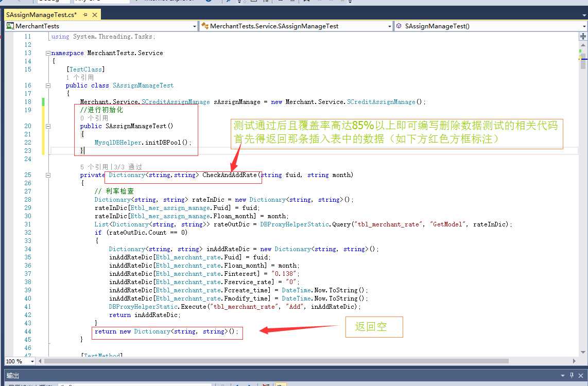Click the 'string month' parameter on line 25
The image size is (588, 386).
[x=328, y=175]
